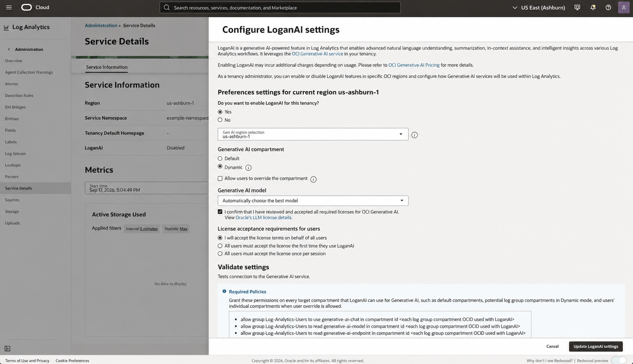Select users accept license first time option

pyautogui.click(x=220, y=246)
